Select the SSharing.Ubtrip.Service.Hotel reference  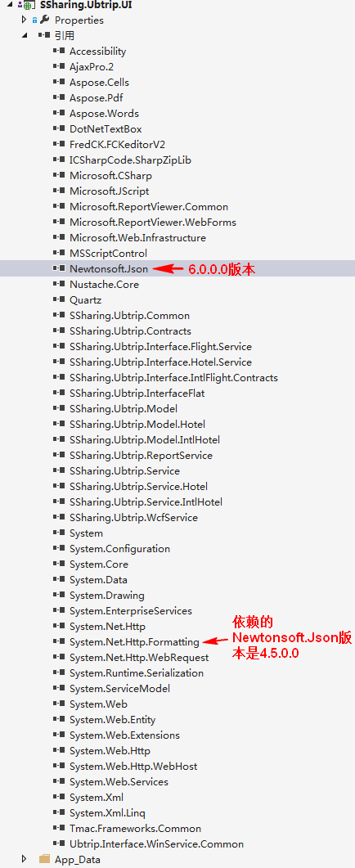click(139, 487)
